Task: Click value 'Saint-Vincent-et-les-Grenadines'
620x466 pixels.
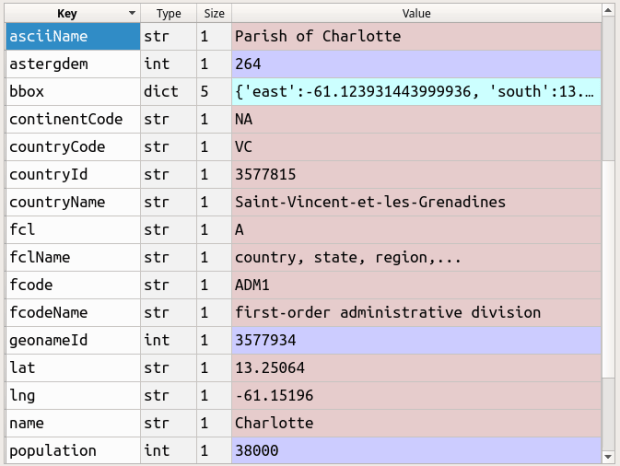Action: click(x=416, y=202)
